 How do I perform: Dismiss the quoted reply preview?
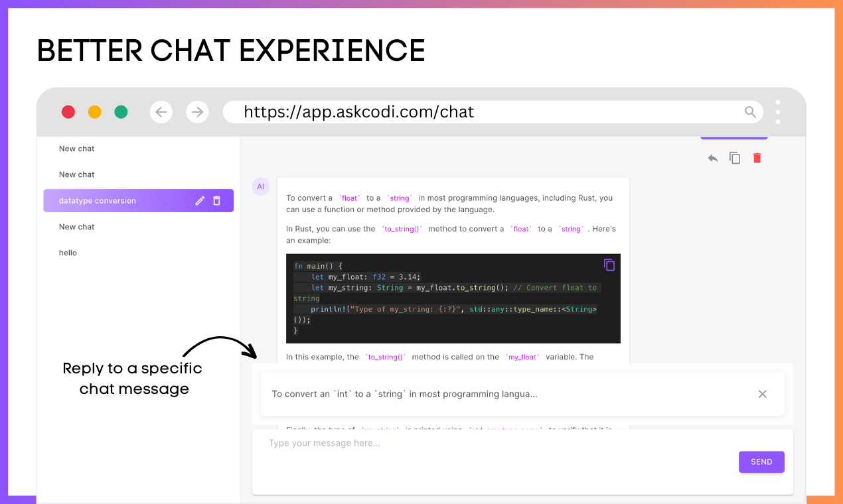click(x=762, y=394)
